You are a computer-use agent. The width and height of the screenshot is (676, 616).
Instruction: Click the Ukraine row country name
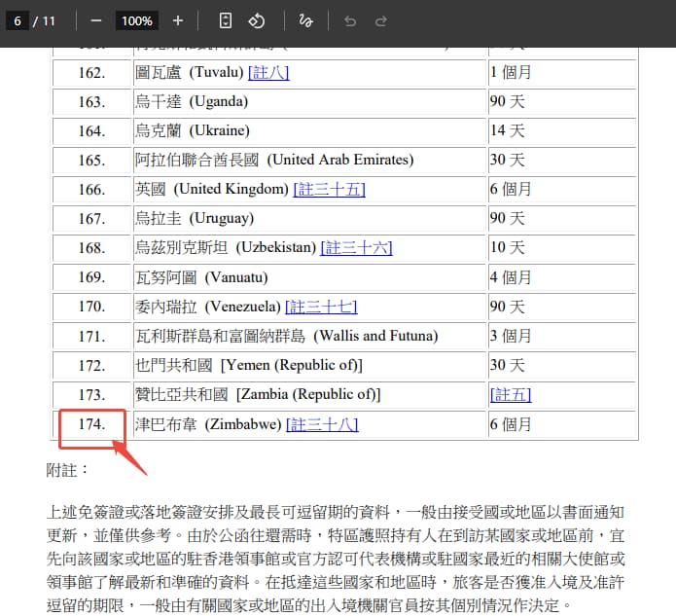tap(193, 130)
